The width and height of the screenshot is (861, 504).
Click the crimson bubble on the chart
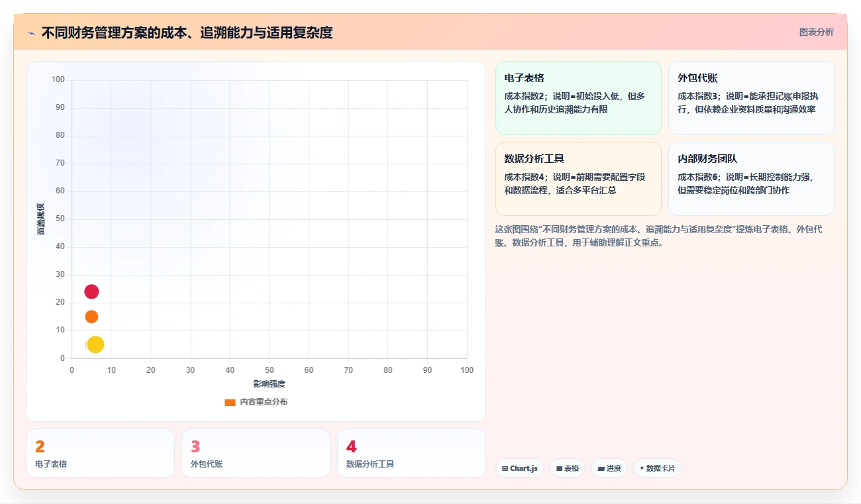[91, 291]
